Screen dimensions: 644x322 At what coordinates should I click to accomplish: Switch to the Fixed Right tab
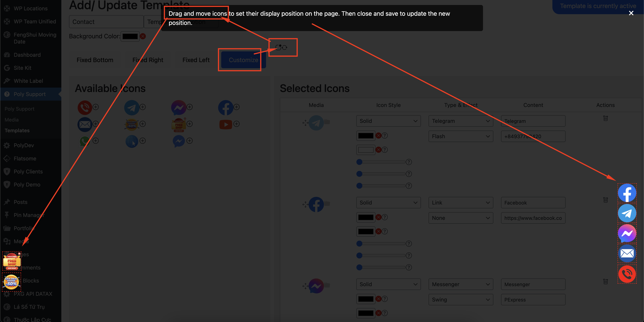pos(148,60)
